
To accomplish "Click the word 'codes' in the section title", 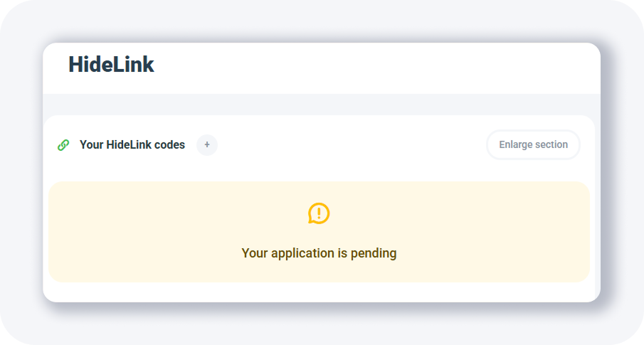I will (170, 145).
